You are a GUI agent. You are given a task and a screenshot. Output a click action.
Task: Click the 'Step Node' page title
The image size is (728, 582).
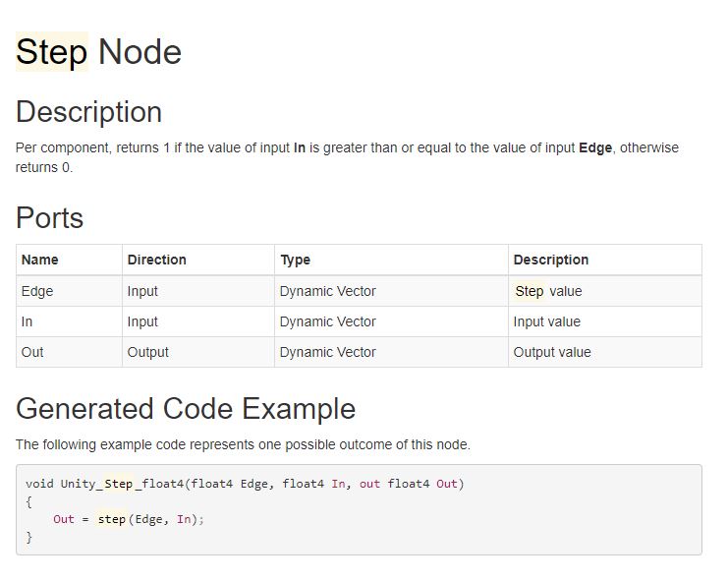click(98, 52)
